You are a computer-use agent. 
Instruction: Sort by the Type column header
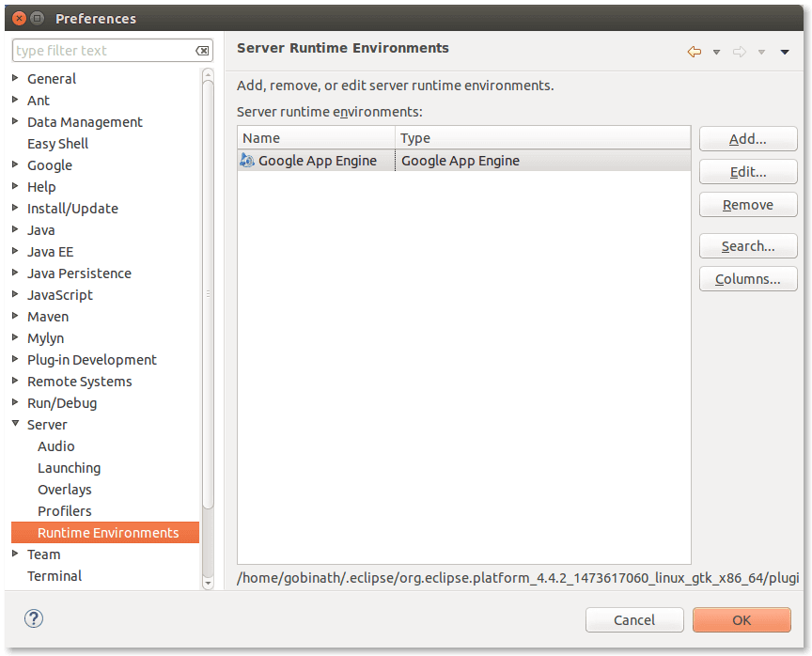[x=542, y=138]
